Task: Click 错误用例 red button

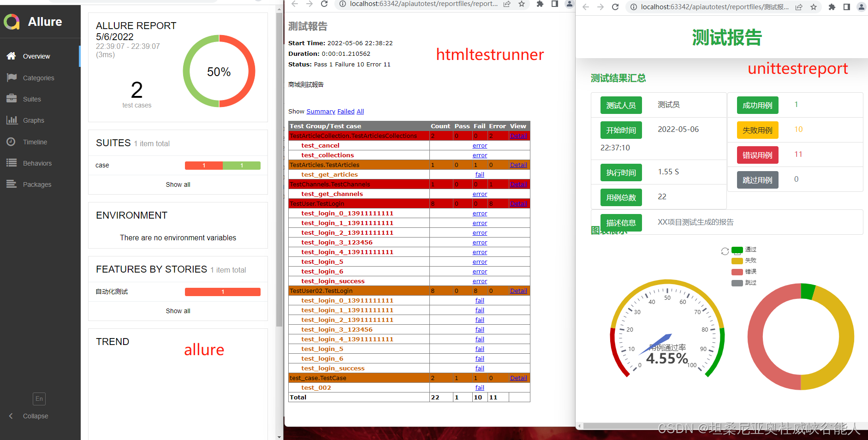Action: click(757, 155)
